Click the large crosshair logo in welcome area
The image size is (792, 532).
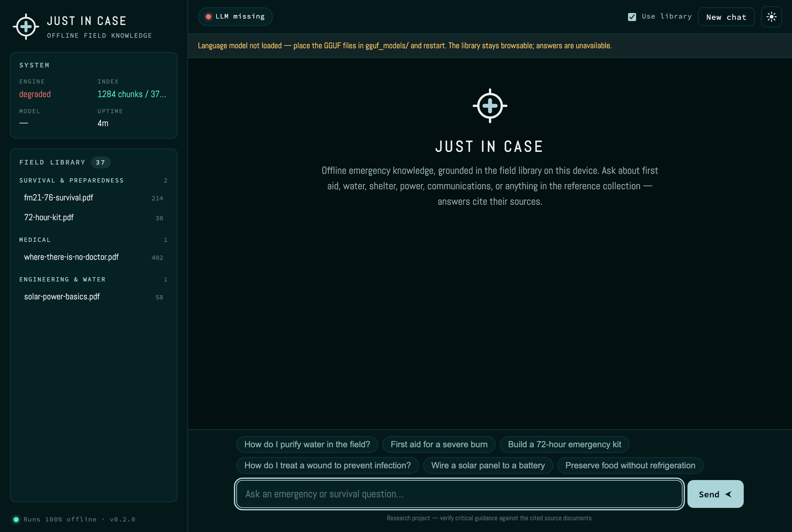coord(490,105)
